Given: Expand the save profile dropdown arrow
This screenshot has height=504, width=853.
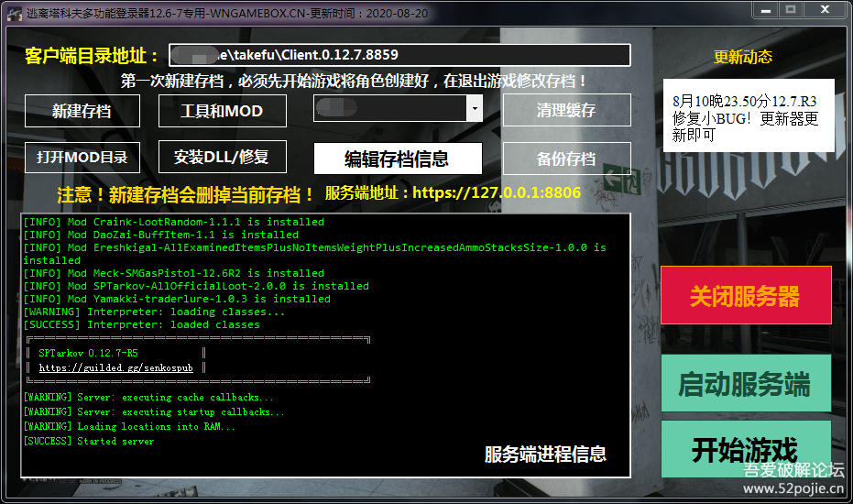Looking at the screenshot, I should [474, 110].
